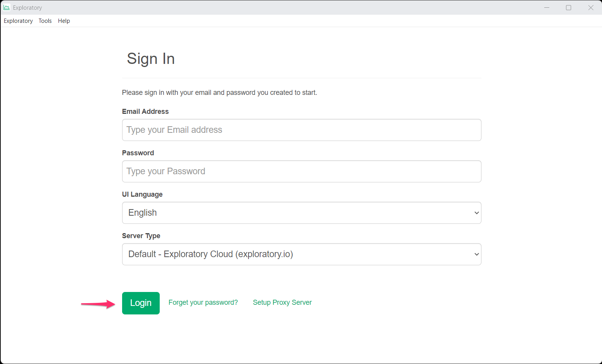
Task: Open the Help menu
Action: pos(64,21)
